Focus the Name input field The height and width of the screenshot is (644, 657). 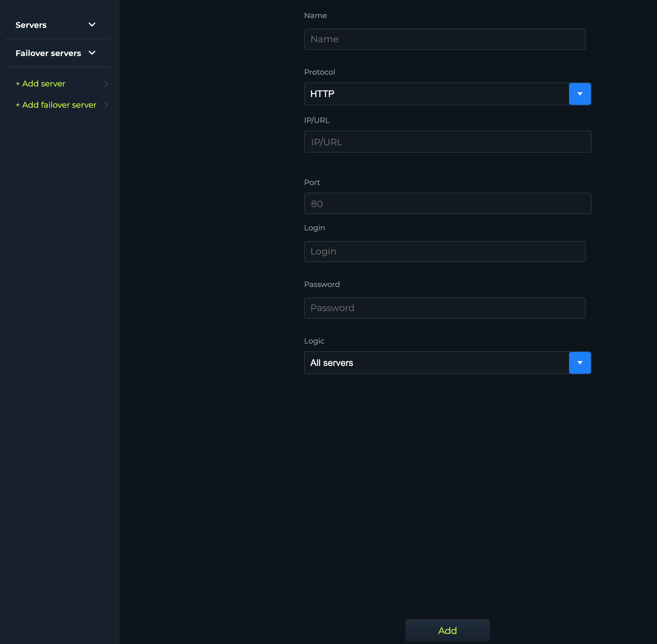444,39
